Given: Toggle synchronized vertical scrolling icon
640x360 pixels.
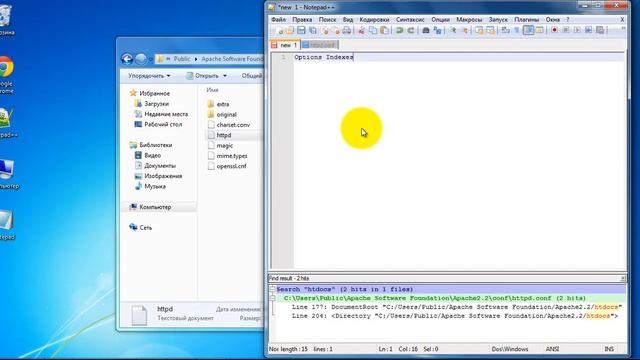Looking at the screenshot, I should click(x=478, y=30).
